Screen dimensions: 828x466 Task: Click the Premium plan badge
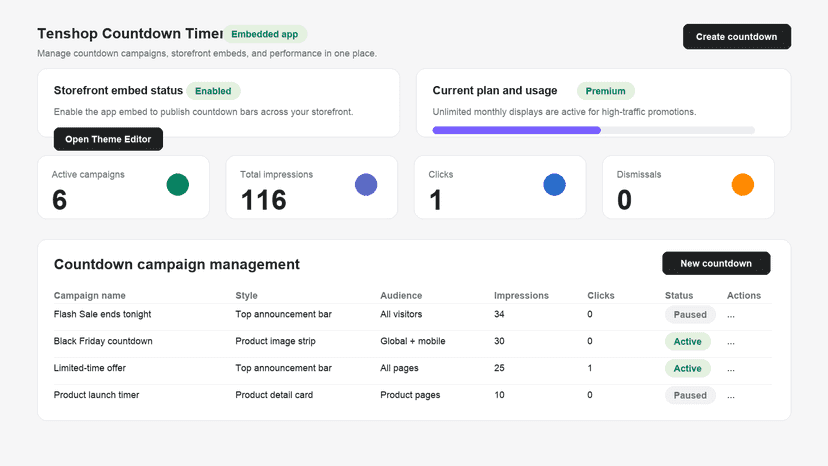[x=606, y=91]
